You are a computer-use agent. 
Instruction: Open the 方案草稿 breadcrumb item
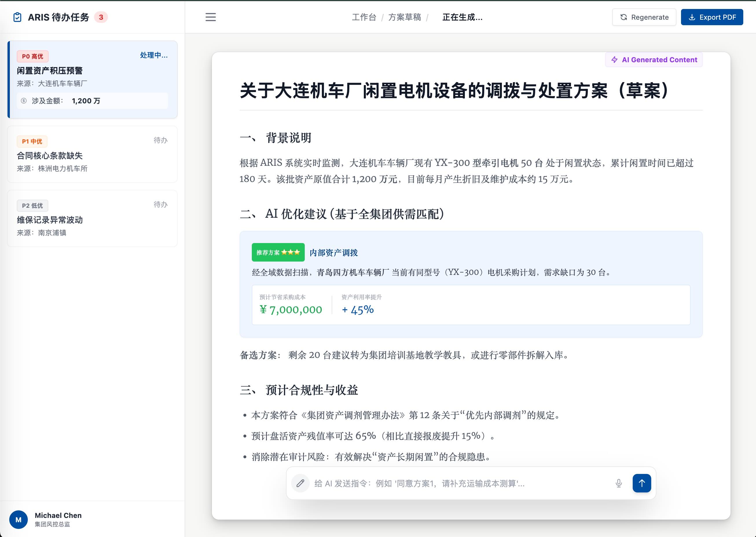click(405, 17)
